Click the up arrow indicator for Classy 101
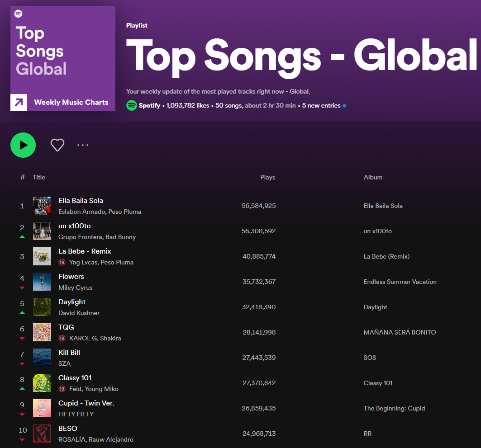This screenshot has width=481, height=448. click(22, 388)
